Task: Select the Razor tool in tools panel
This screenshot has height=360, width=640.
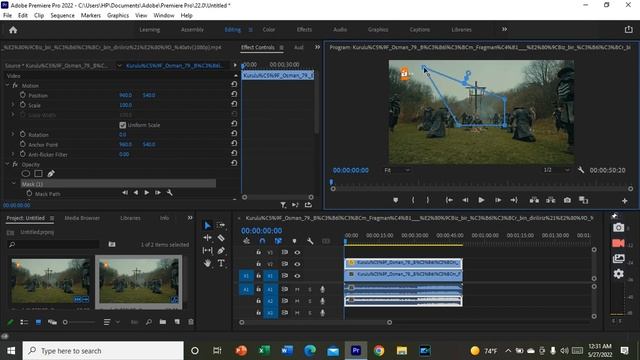Action: pyautogui.click(x=221, y=238)
